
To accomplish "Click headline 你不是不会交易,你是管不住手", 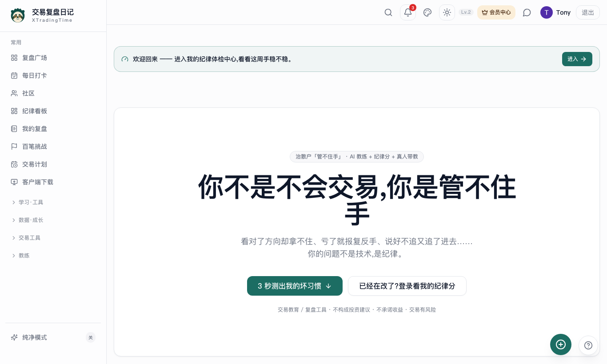I will tap(357, 200).
